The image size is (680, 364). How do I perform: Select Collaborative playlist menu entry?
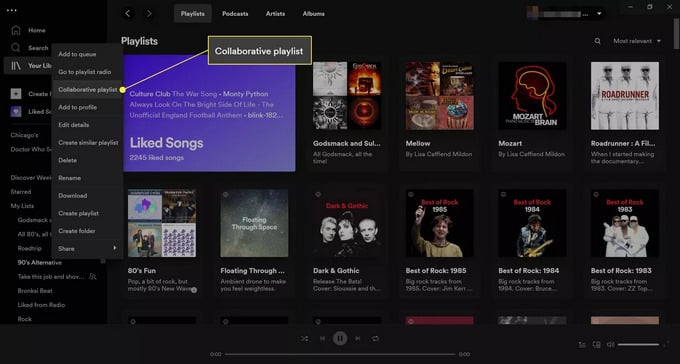[x=87, y=89]
